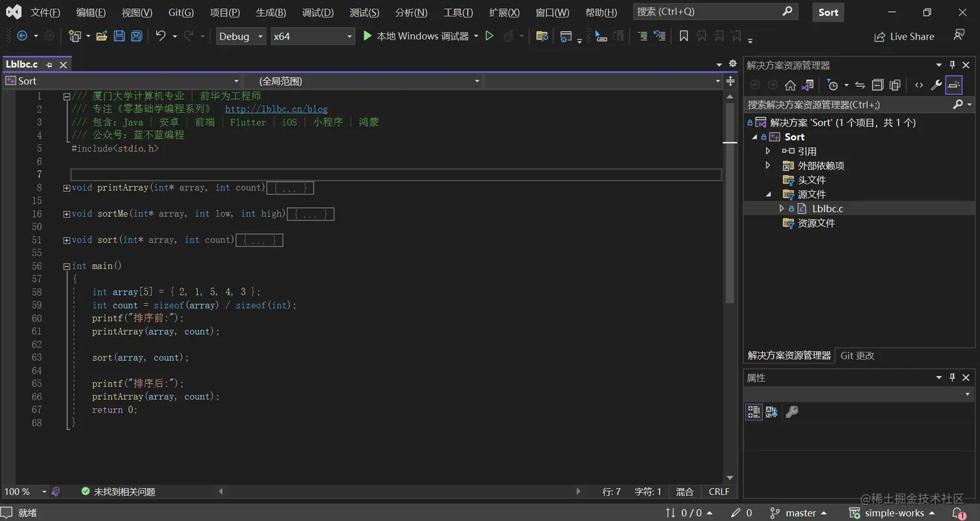Click the Home icon in Solution Explorer
Screen dimensions: 980x521
pos(790,85)
